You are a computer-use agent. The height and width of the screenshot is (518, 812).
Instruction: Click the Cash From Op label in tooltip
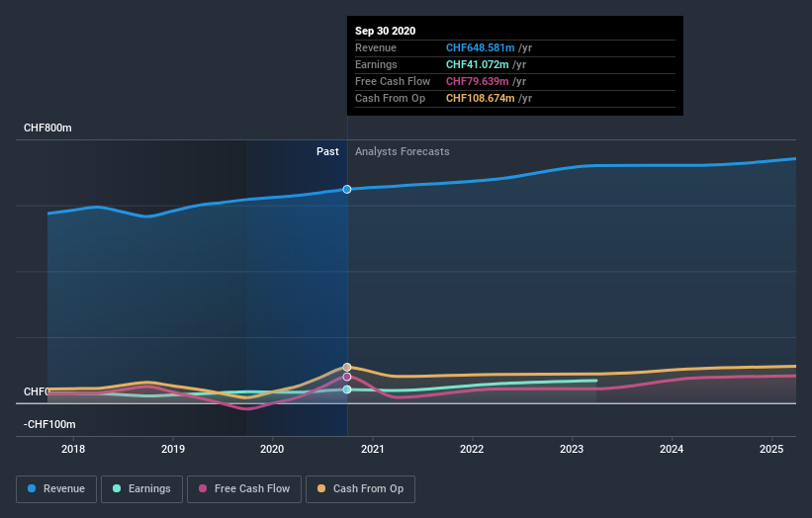point(391,98)
